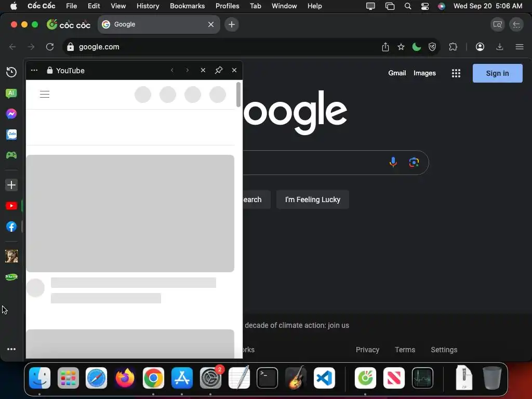The image size is (532, 399).
Task: Open the downloads icon
Action: tap(500, 47)
